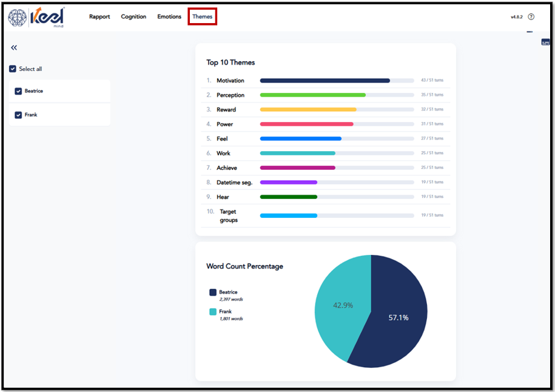The height and width of the screenshot is (392, 555).
Task: Click Beatrice dark blue legend square
Action: pyautogui.click(x=213, y=292)
